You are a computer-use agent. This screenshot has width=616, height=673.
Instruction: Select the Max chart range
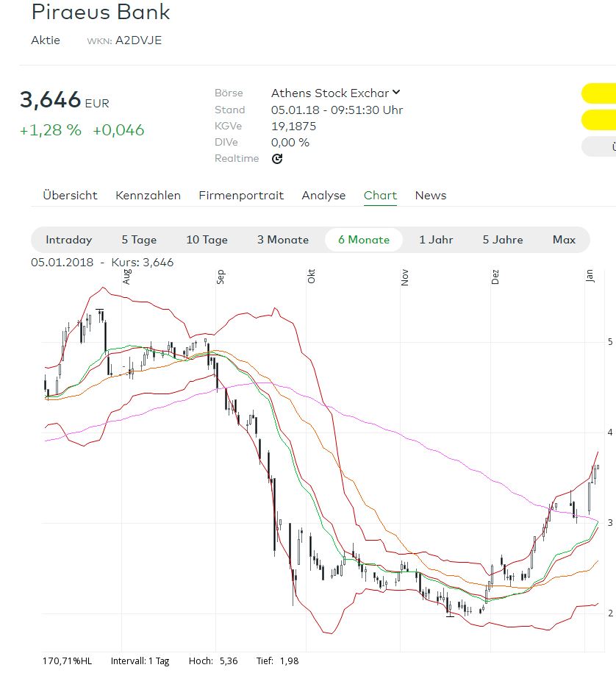(564, 240)
